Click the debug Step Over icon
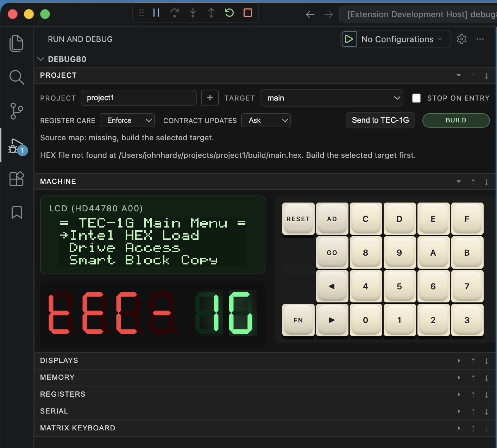Viewport: 497px width, 448px height. click(175, 13)
